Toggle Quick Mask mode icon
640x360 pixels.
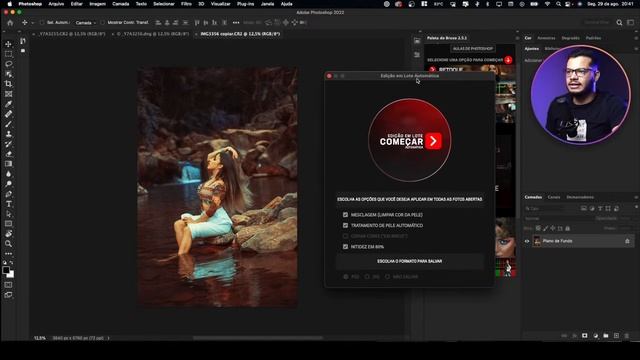pos(8,285)
